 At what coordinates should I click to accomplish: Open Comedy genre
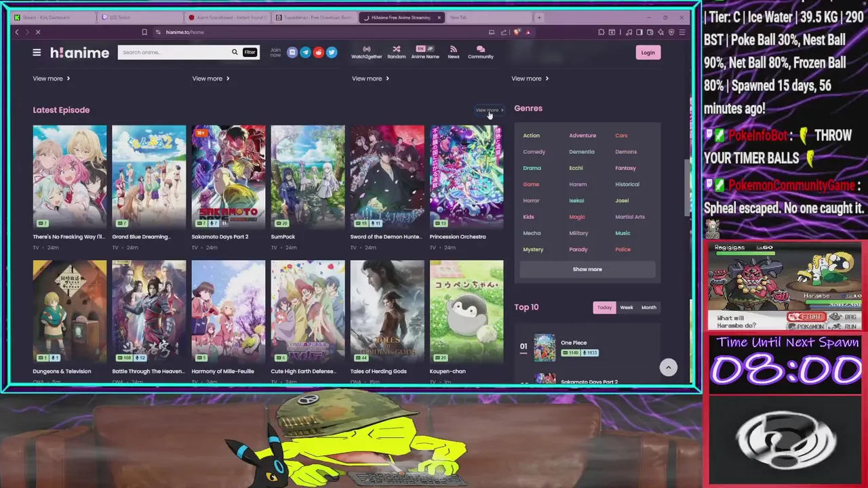pyautogui.click(x=534, y=152)
